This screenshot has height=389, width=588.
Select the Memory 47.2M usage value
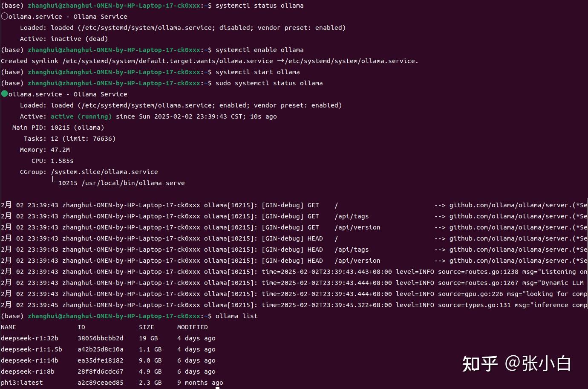[60, 149]
